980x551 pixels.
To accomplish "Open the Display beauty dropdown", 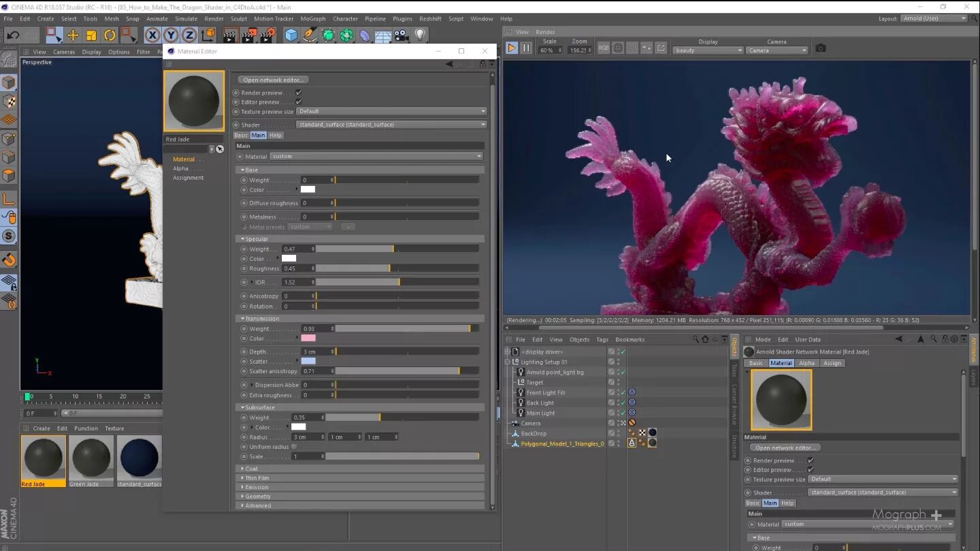I will [708, 50].
